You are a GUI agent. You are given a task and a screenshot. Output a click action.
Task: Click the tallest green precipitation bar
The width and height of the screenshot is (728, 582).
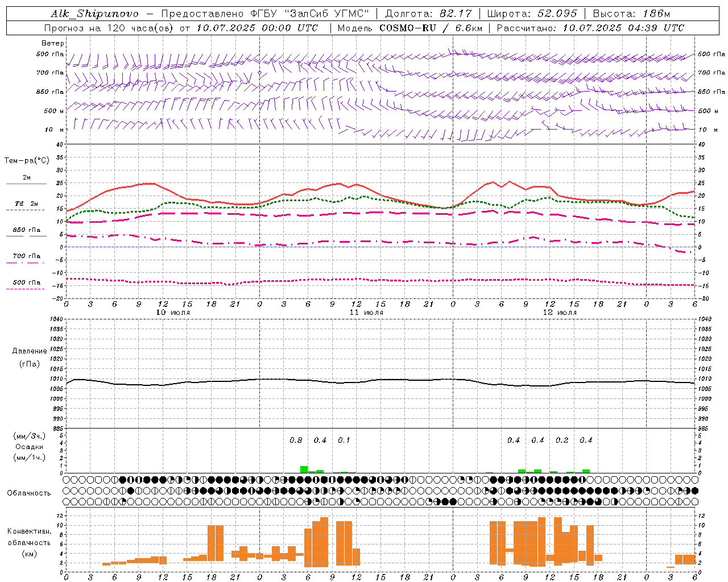point(304,469)
